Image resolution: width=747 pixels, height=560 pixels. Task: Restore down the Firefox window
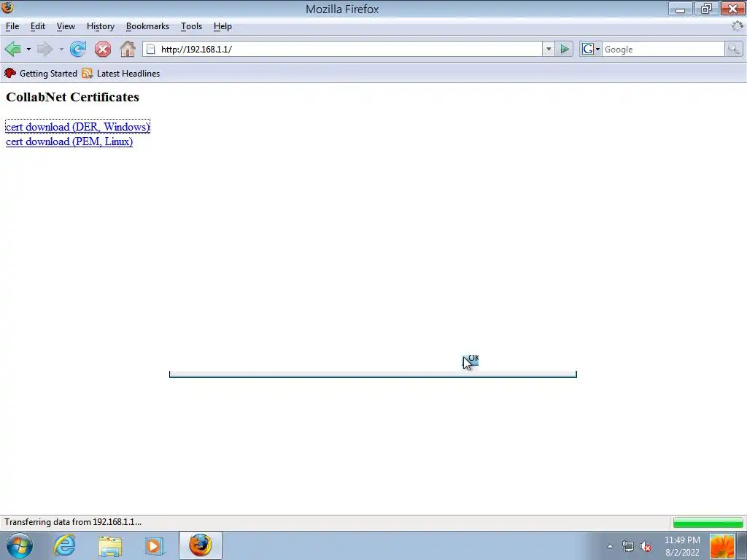[706, 9]
